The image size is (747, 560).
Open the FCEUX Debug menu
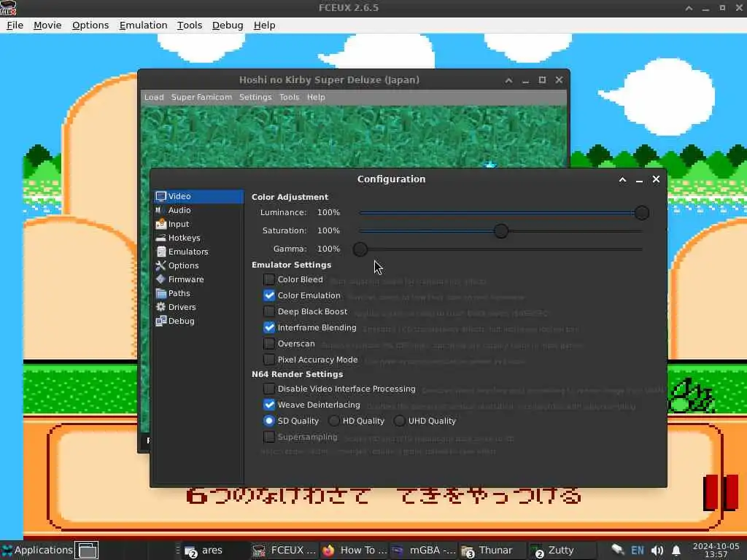pos(228,26)
